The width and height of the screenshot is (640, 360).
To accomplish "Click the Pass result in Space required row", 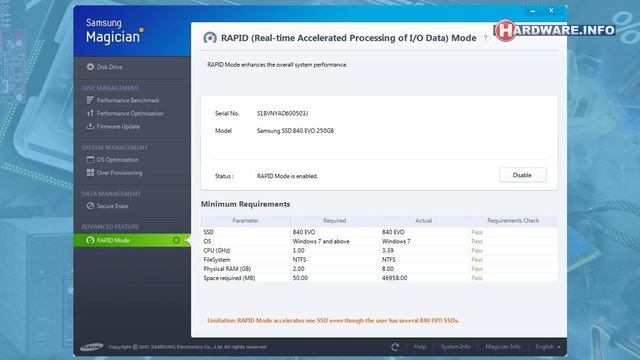I will 477,278.
